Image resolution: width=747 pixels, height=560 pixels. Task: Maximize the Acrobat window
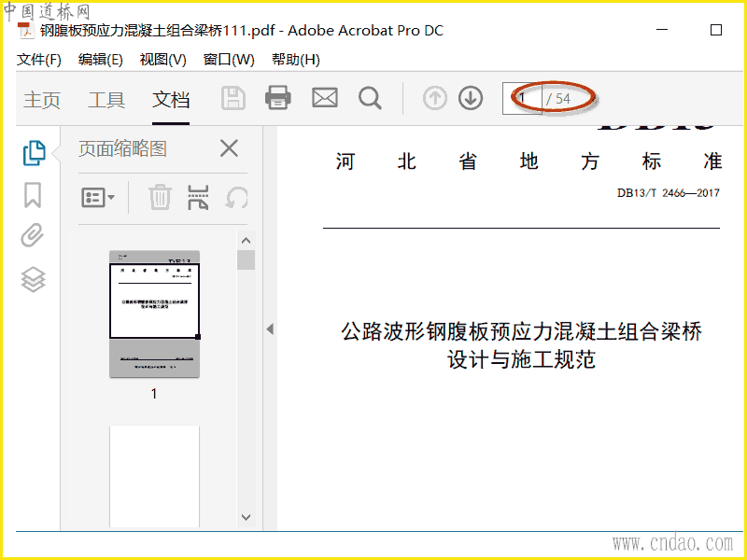click(x=716, y=30)
